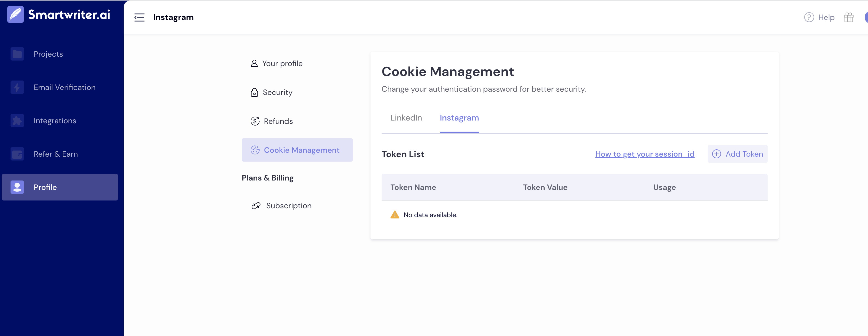
Task: Select the Email Verification lightning icon
Action: point(17,87)
